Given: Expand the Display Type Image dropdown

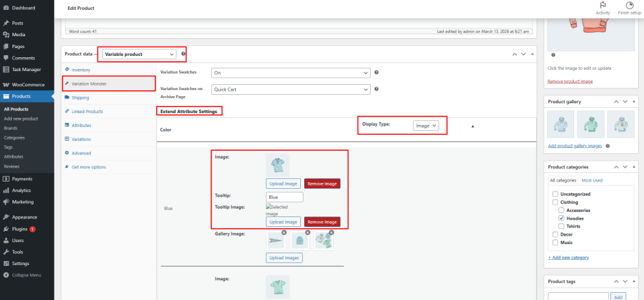Looking at the screenshot, I should [x=426, y=126].
